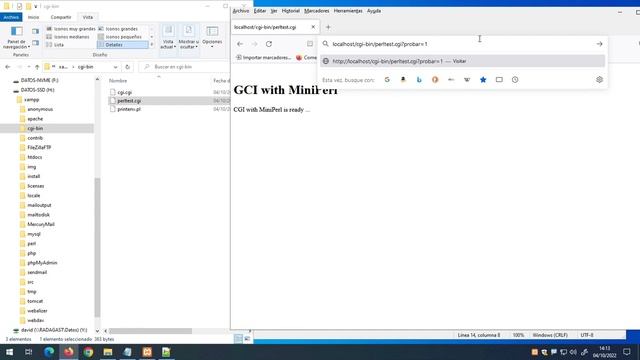This screenshot has height=360, width=640.
Task: Click the go arrow in the address bar
Action: point(599,44)
